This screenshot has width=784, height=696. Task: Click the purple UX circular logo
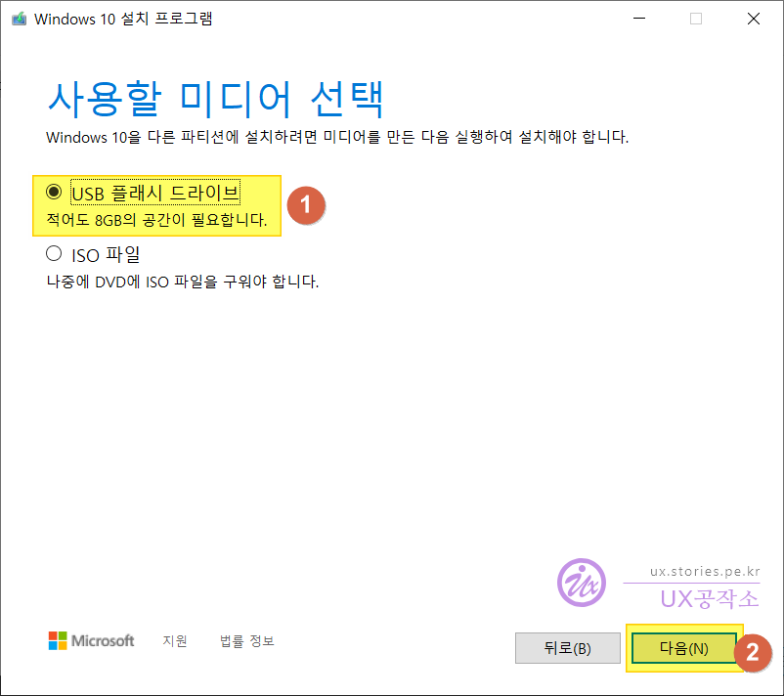[582, 581]
